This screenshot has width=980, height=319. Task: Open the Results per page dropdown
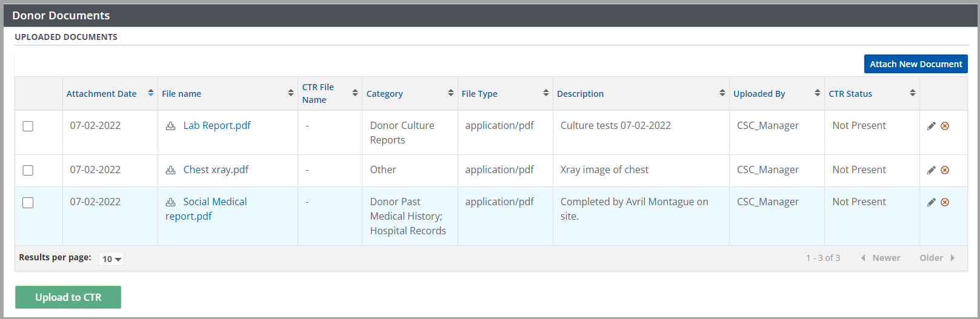pyautogui.click(x=112, y=259)
